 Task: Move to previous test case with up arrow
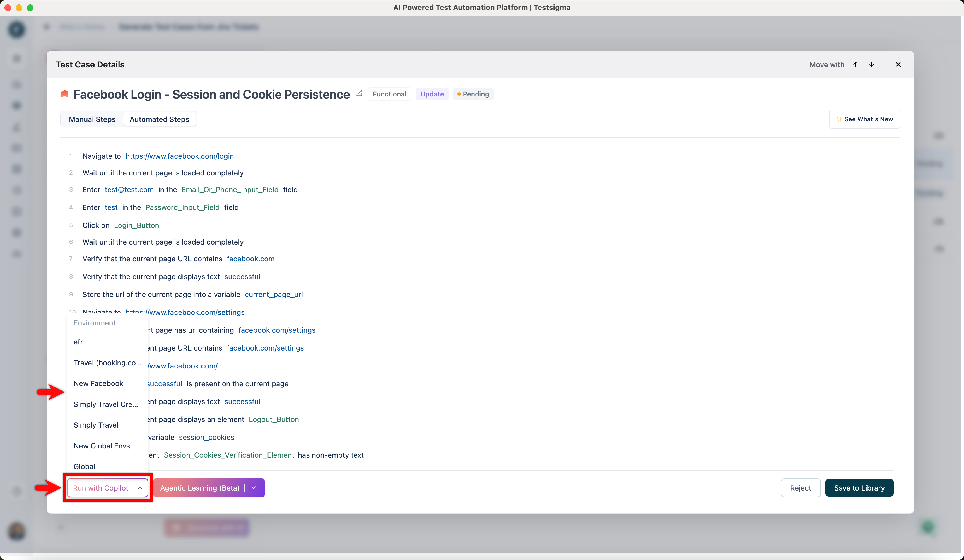click(x=856, y=64)
